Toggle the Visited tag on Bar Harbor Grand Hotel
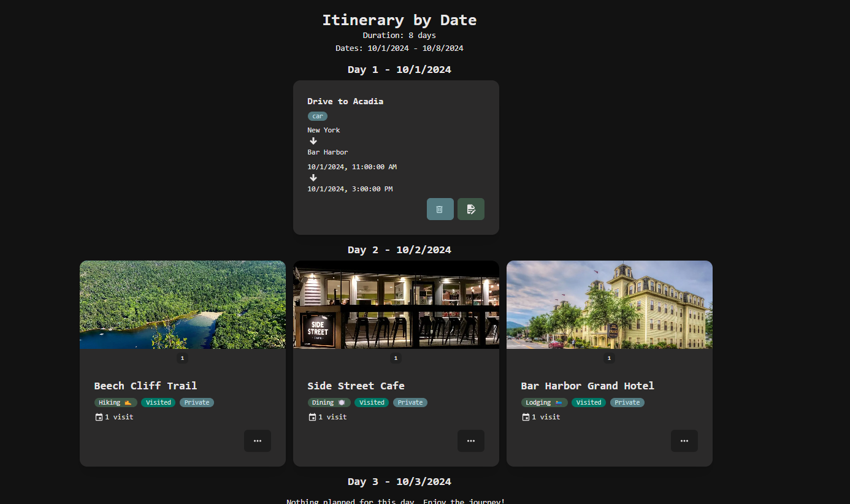The width and height of the screenshot is (850, 504). 588,402
